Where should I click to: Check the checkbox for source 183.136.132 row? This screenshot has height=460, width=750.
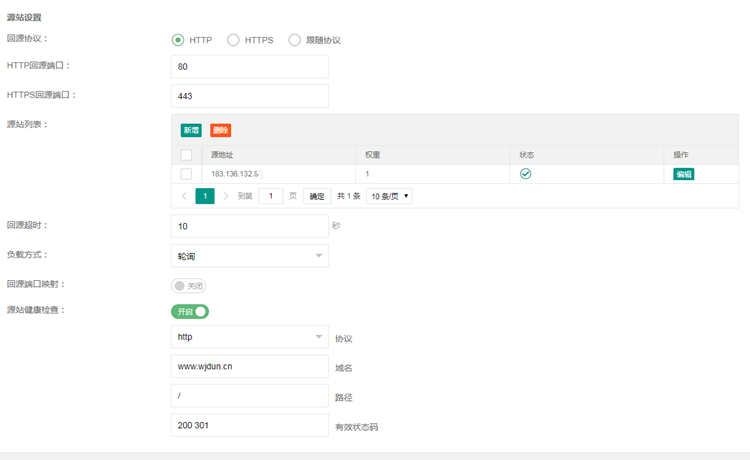click(186, 174)
